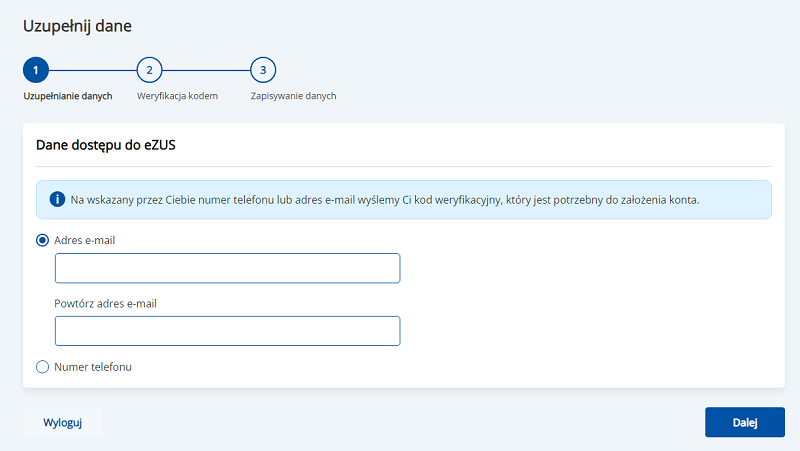The height and width of the screenshot is (451, 800).
Task: Click the Dalej button
Action: click(745, 422)
